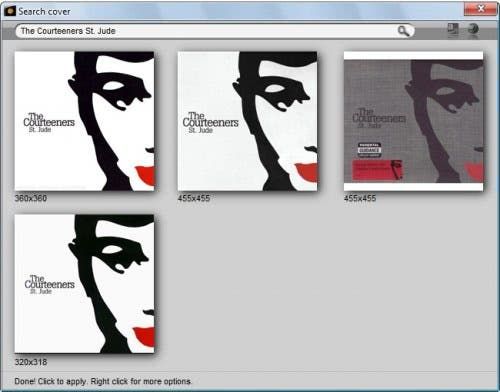Click the status text 'Done! Click to apply'

click(51, 381)
